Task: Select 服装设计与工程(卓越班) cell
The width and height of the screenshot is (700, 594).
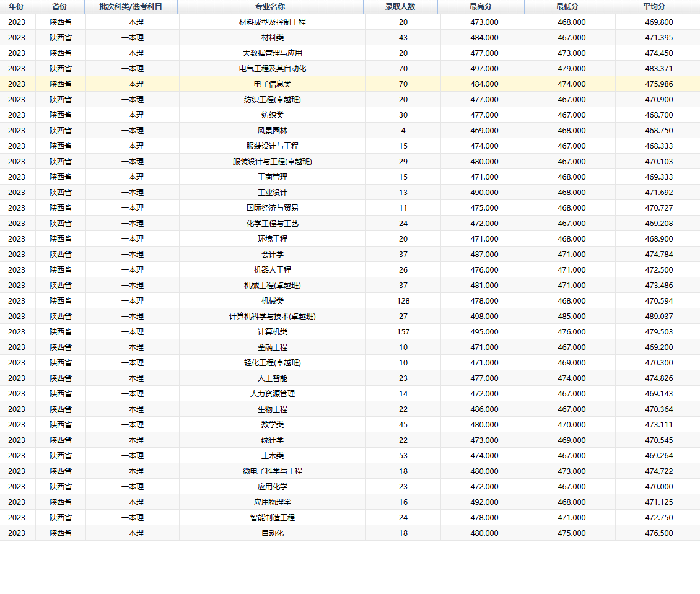Action: click(273, 161)
